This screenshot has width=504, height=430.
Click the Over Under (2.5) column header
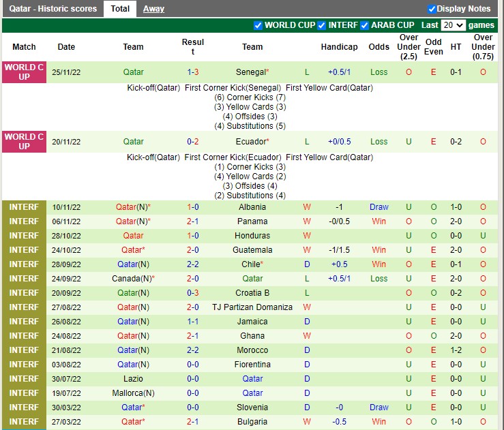[409, 47]
